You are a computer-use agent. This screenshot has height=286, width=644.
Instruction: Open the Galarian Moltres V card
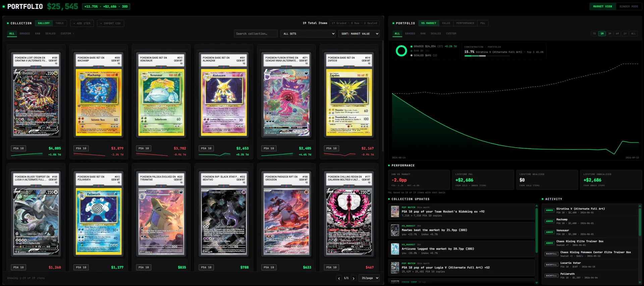[349, 218]
